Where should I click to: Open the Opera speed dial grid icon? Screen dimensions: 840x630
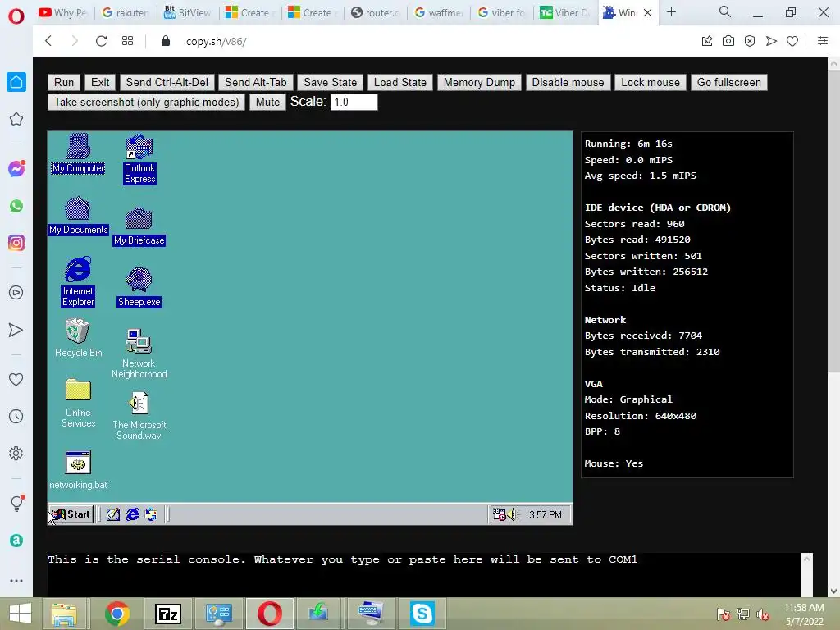tap(127, 41)
